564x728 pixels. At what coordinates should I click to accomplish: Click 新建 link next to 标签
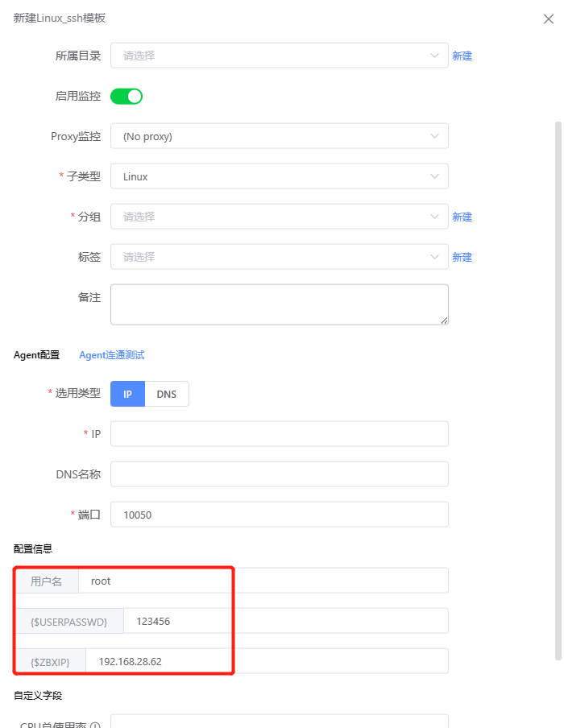tap(462, 257)
